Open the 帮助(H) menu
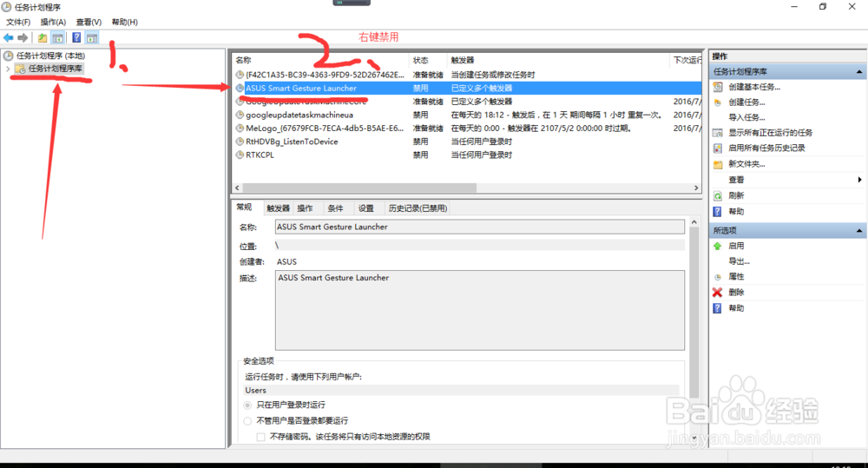Screen dimensions: 868x468 [124, 23]
